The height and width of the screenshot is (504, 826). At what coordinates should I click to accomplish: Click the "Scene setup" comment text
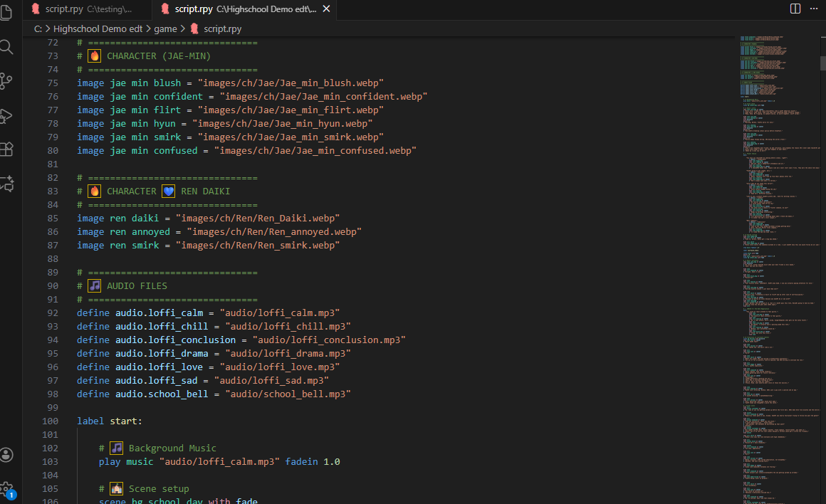[x=159, y=489]
